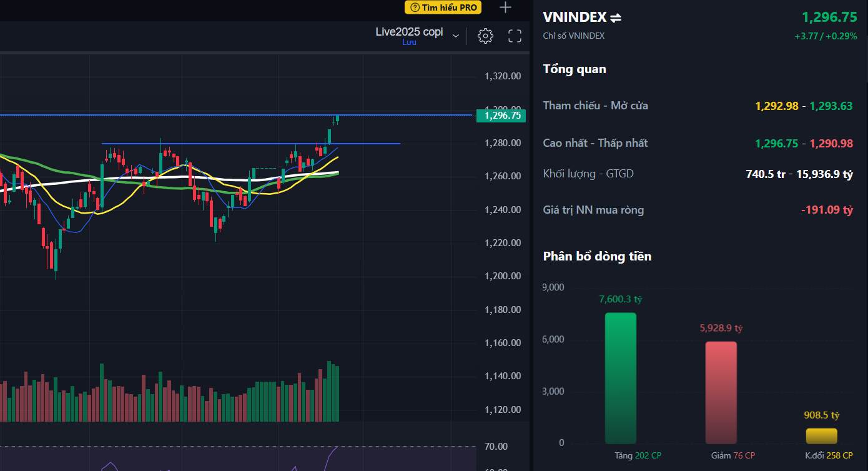Click the yellow K.đổi 258 CP bar
This screenshot has height=471, width=868.
(822, 436)
